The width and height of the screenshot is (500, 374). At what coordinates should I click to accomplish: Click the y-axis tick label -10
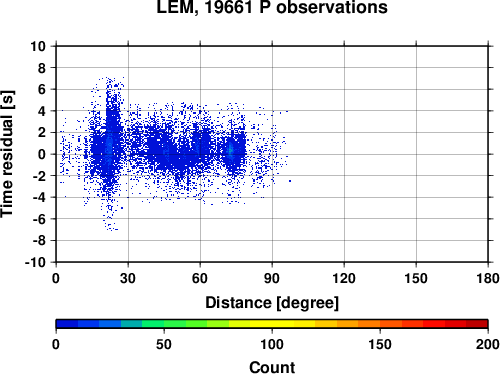coord(35,262)
